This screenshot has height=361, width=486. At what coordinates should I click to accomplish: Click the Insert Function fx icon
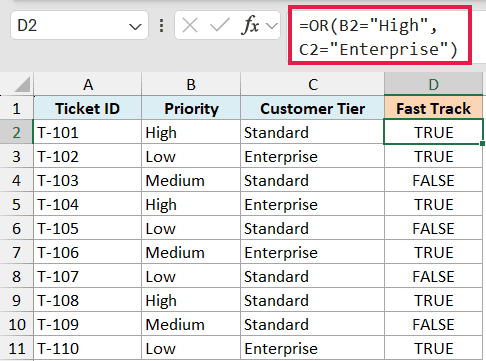tap(250, 25)
